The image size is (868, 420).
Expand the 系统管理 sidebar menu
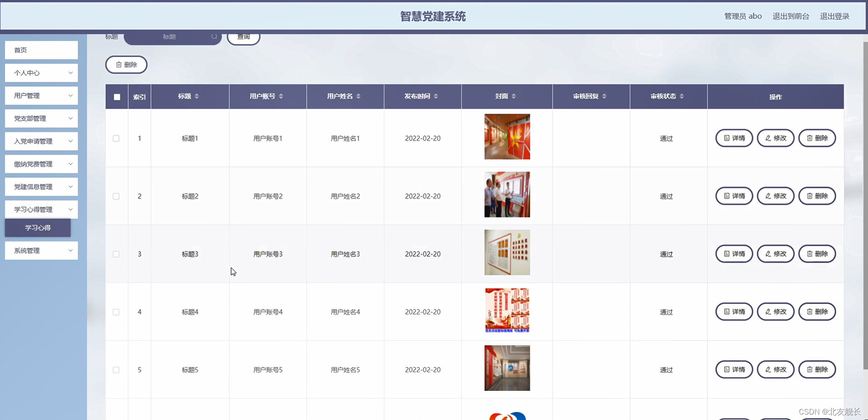[x=41, y=250]
